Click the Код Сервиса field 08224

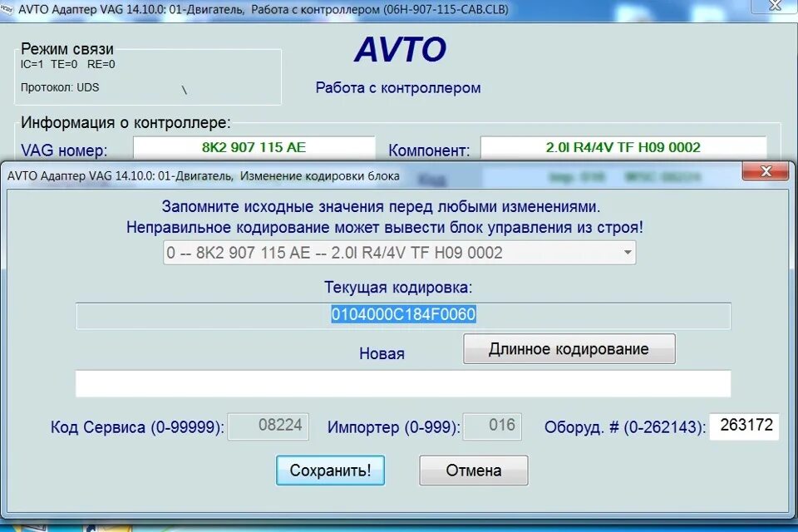(x=268, y=426)
